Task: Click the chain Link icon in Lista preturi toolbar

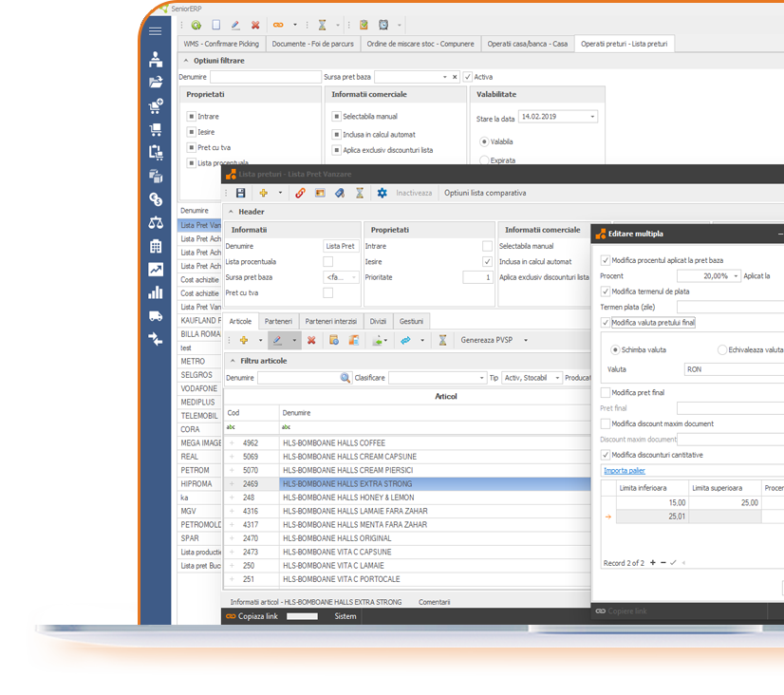Action: pos(300,193)
